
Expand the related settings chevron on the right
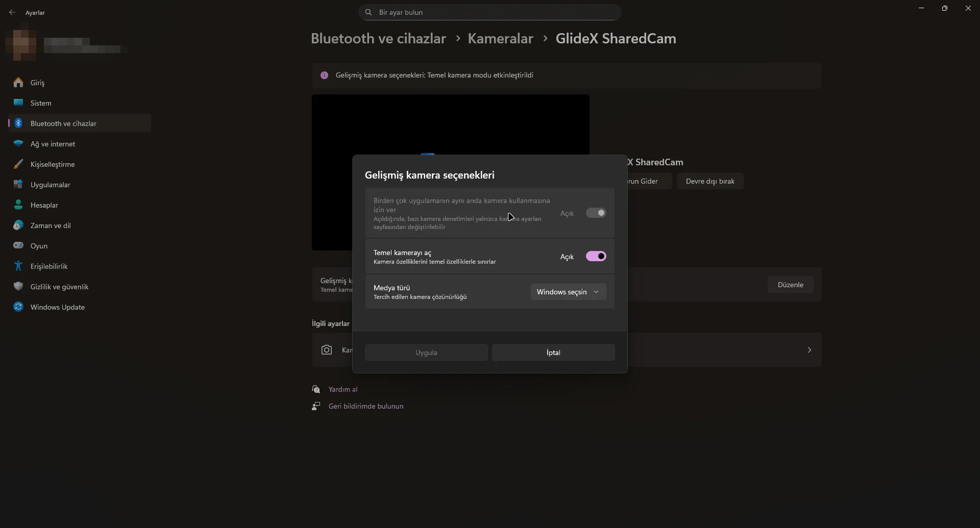(x=810, y=350)
